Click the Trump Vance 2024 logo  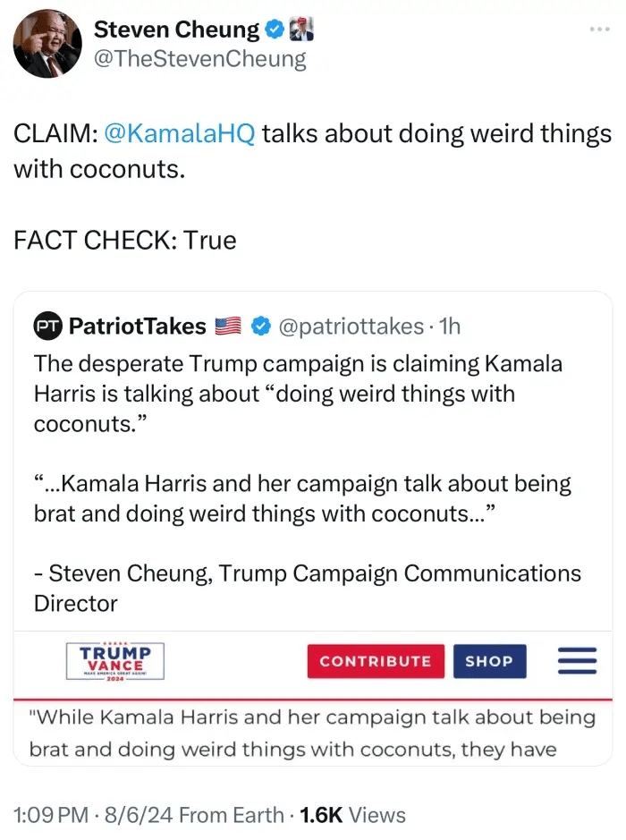click(115, 662)
